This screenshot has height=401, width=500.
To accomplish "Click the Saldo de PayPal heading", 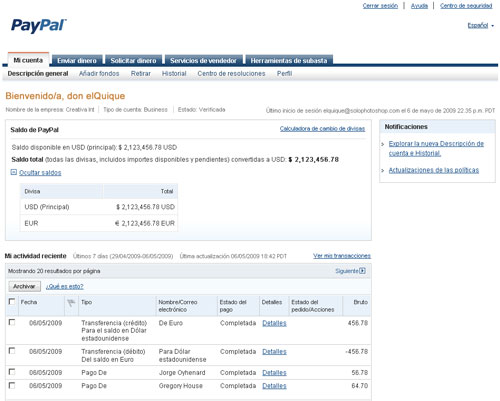I will tap(34, 130).
